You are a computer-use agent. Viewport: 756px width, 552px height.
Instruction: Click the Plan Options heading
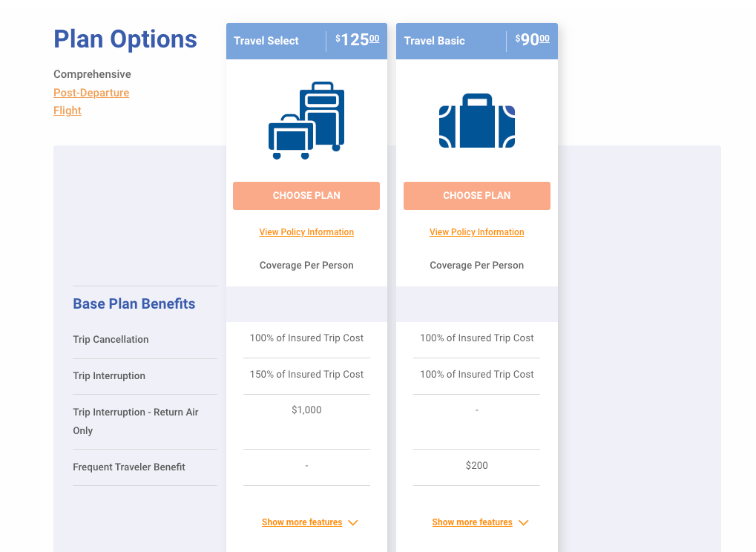point(125,39)
